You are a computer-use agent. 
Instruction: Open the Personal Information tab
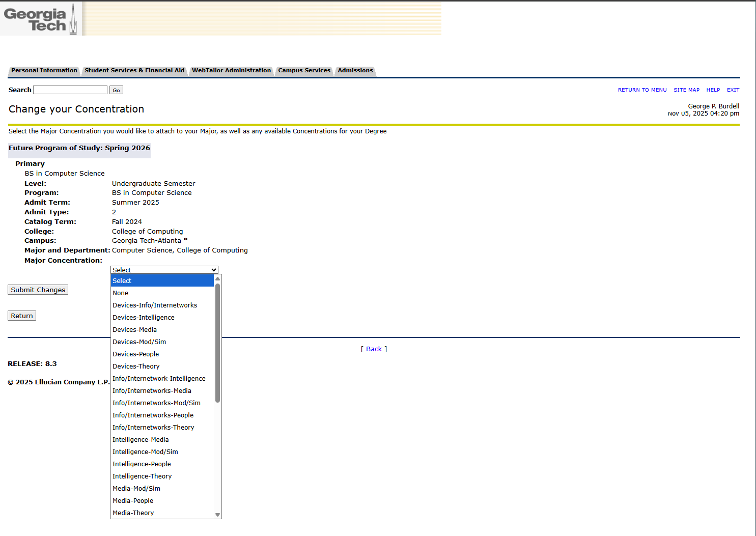point(44,71)
